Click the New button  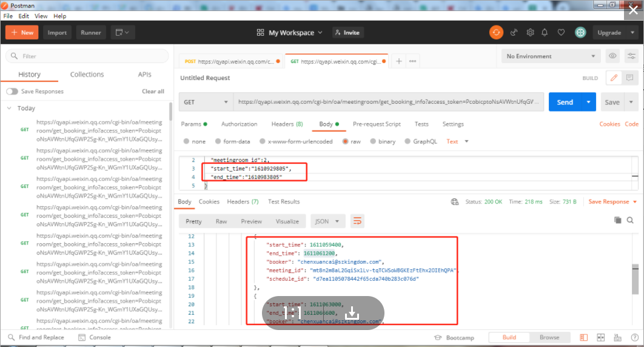22,32
